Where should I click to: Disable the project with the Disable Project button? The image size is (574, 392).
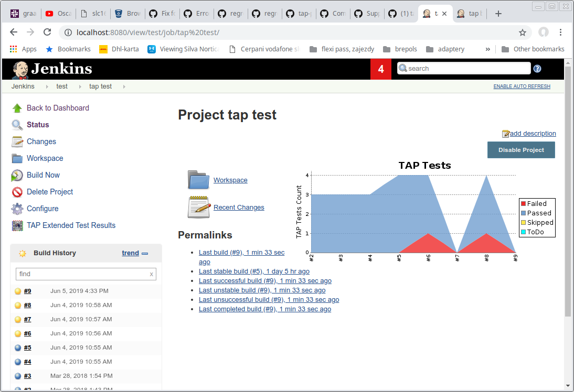pyautogui.click(x=520, y=150)
